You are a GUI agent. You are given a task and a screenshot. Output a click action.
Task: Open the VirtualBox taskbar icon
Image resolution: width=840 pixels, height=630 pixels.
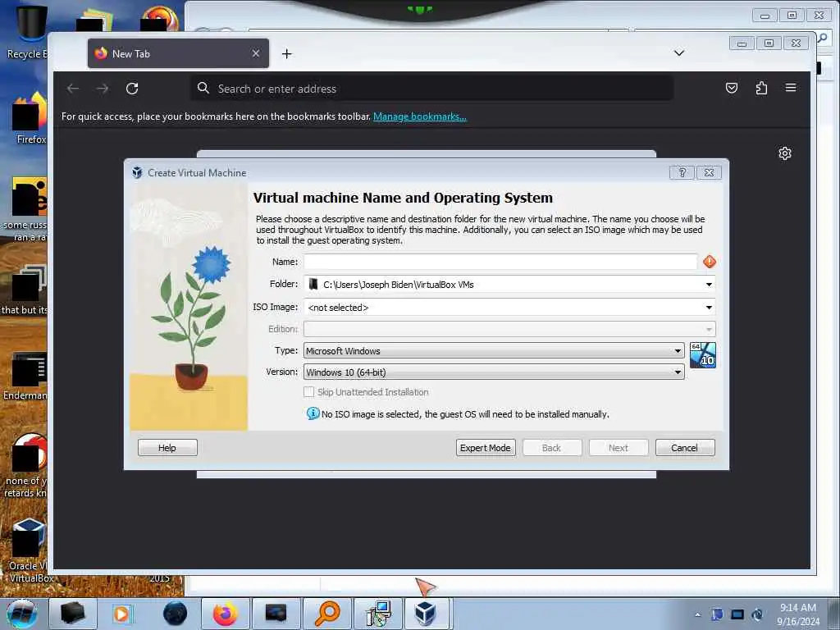426,614
